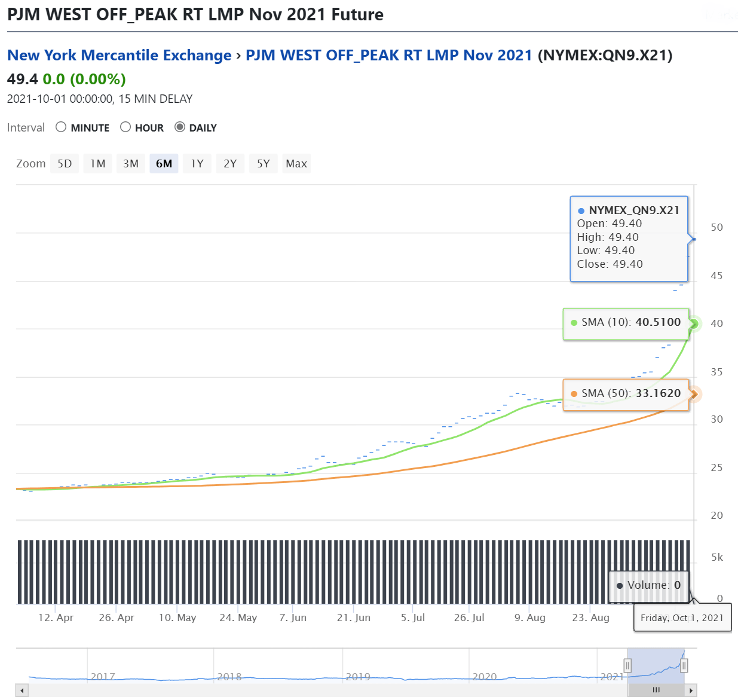The height and width of the screenshot is (700, 738).
Task: Click the 26. Jul x-axis label
Action: click(469, 618)
